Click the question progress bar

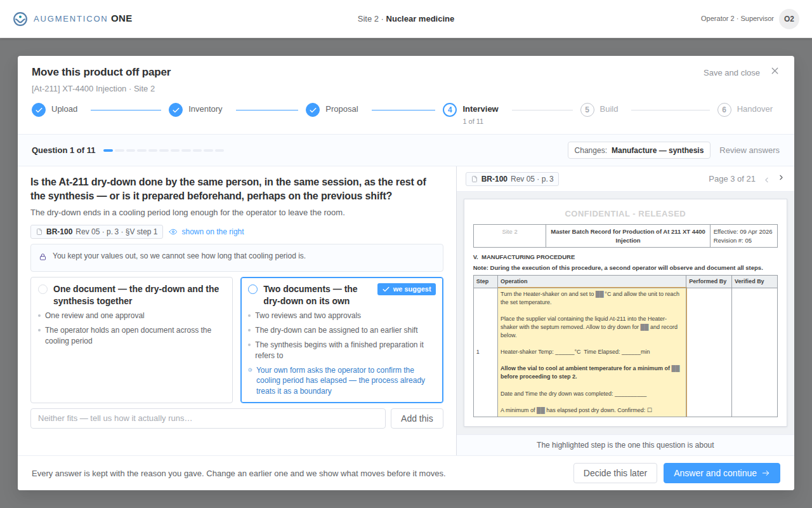[164, 150]
